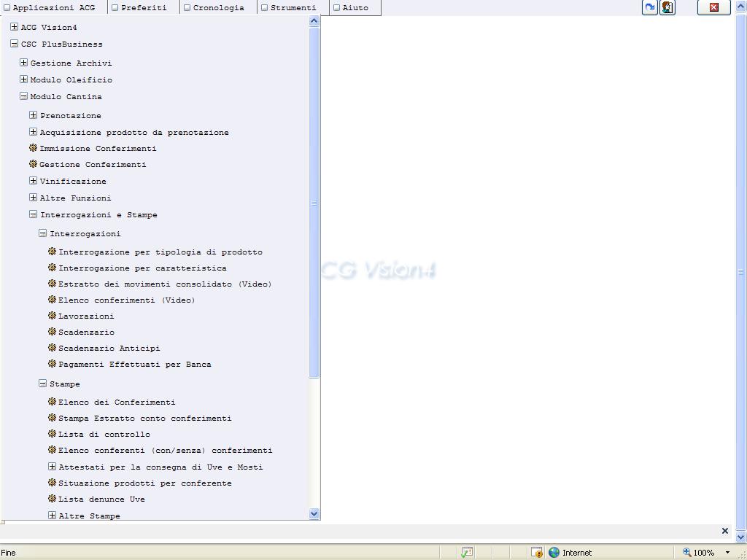Screen dimensions: 747x560
Task: Open Stampa Estratto conto conferimenti
Action: pos(144,419)
